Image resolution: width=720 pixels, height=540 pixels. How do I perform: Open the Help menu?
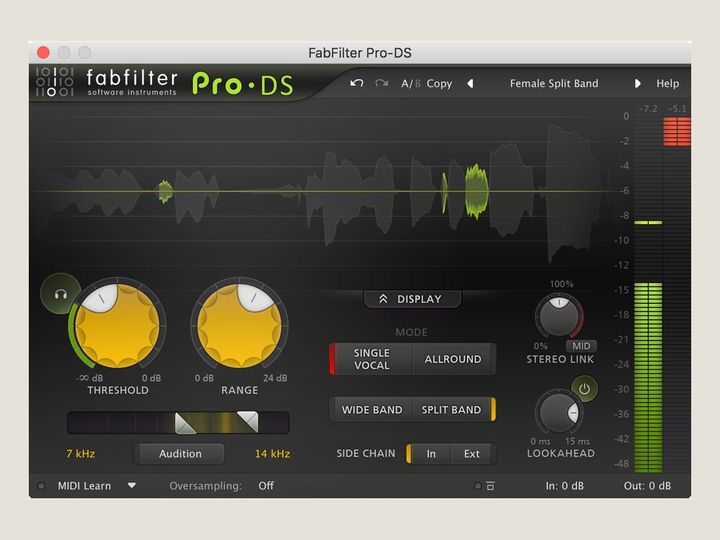tap(667, 84)
